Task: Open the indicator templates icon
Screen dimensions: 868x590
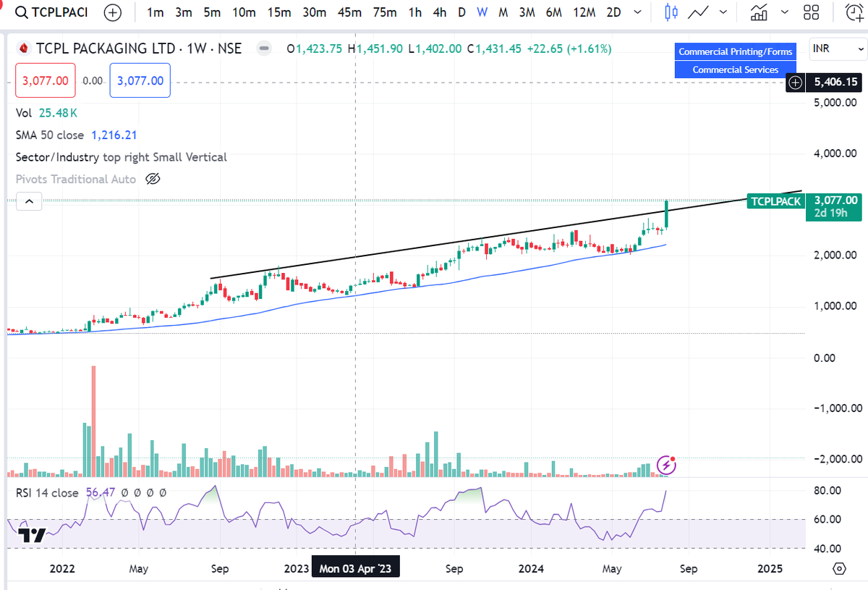Action: (758, 12)
